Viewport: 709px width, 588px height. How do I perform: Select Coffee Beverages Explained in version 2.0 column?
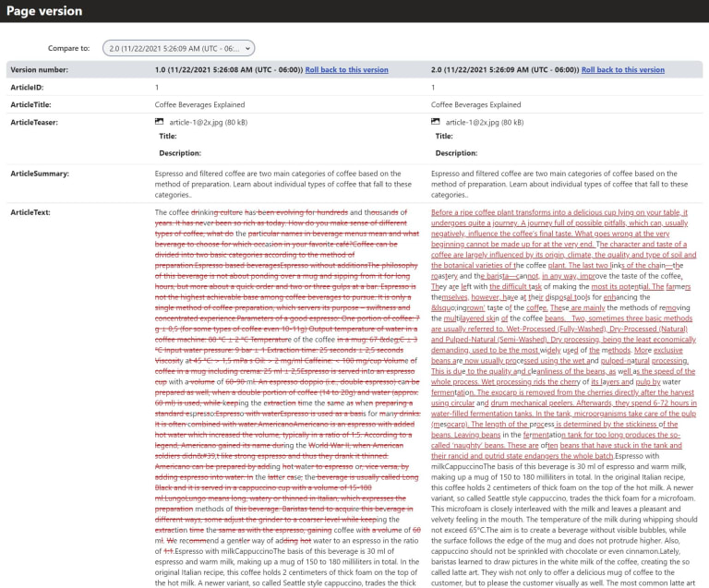pos(476,104)
